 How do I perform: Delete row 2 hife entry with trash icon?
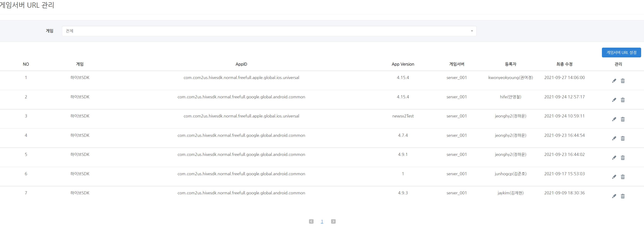pos(623,100)
